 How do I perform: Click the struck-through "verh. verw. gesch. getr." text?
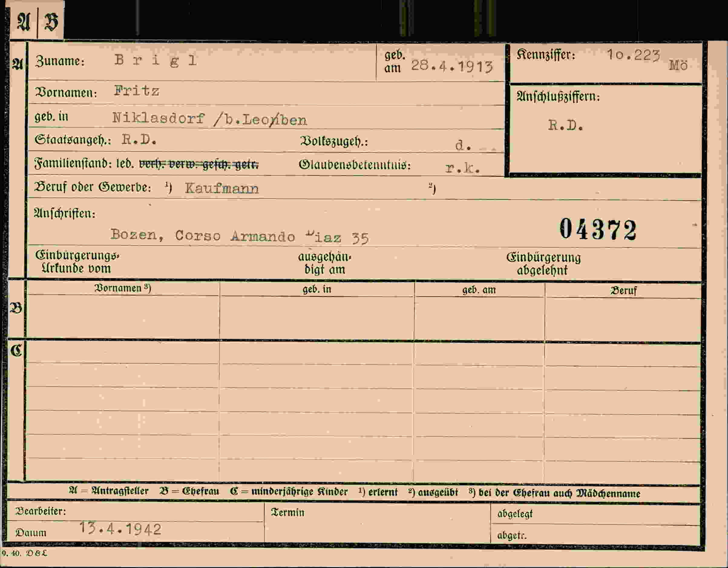click(x=199, y=164)
